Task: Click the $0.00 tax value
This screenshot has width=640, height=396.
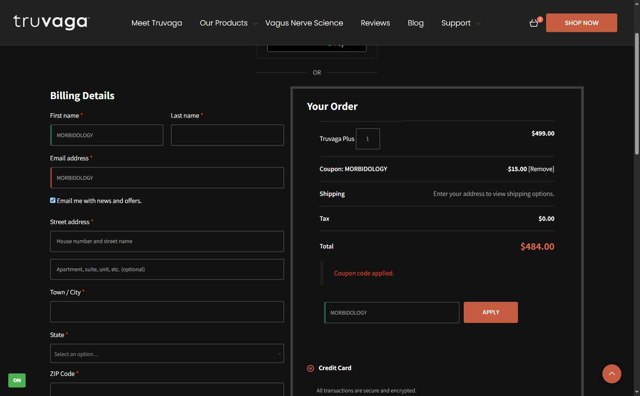Action: pyautogui.click(x=546, y=219)
